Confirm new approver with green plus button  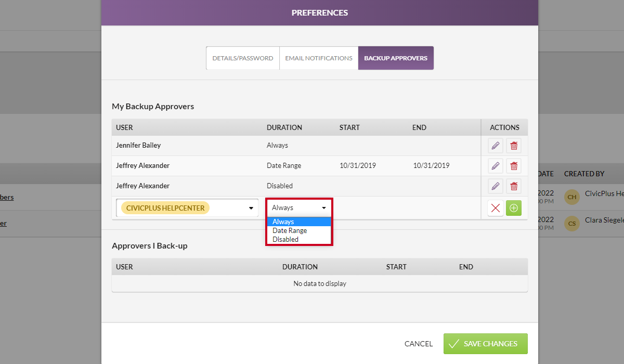(514, 208)
